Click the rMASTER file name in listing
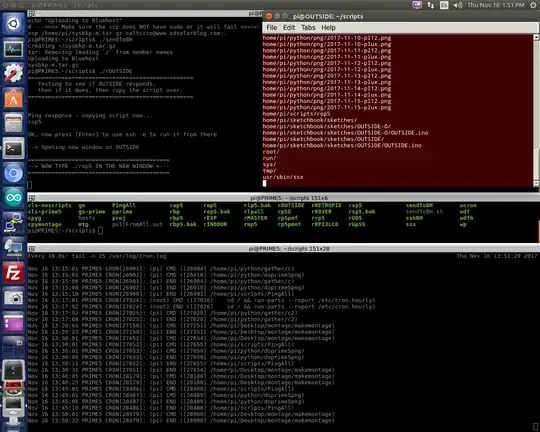540x432 pixels. tap(256, 218)
